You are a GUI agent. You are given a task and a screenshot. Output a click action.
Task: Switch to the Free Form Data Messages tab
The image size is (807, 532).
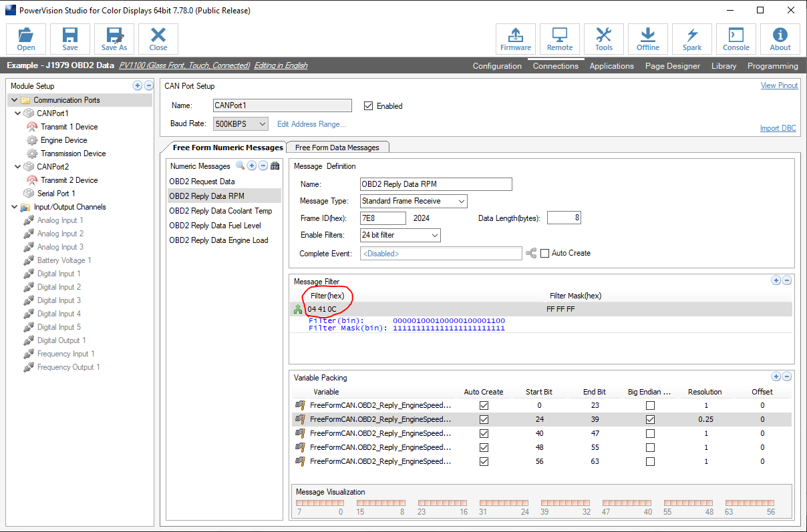tap(337, 147)
